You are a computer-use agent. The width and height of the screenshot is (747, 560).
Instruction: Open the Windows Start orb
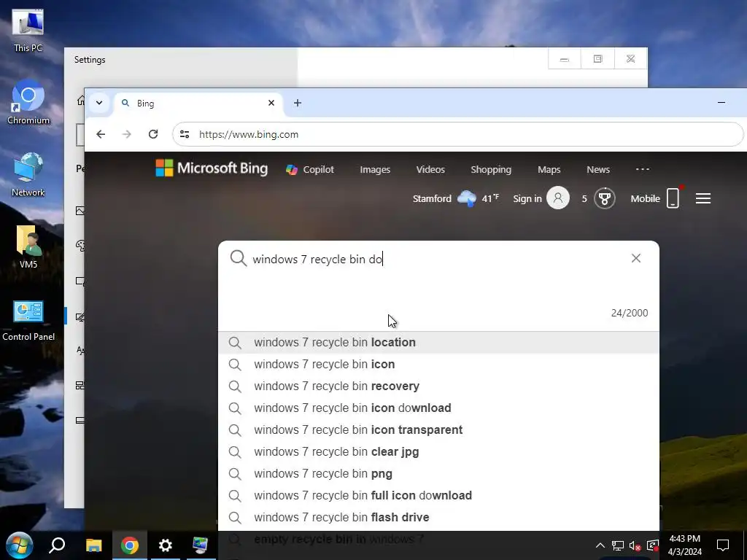pos(19,545)
